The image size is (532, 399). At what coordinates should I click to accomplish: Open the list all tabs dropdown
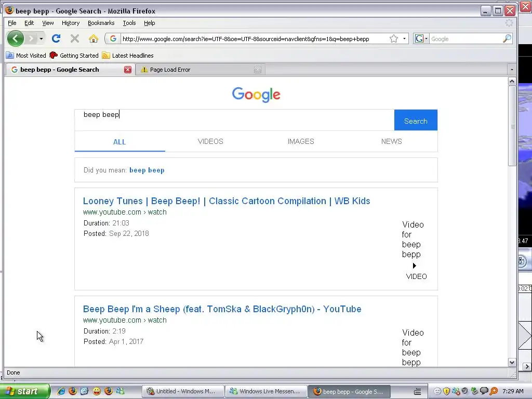512,70
